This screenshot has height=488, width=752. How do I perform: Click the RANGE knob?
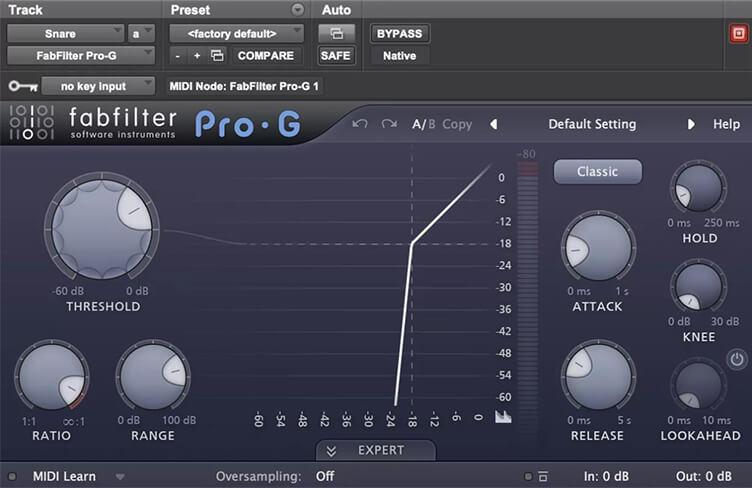153,376
